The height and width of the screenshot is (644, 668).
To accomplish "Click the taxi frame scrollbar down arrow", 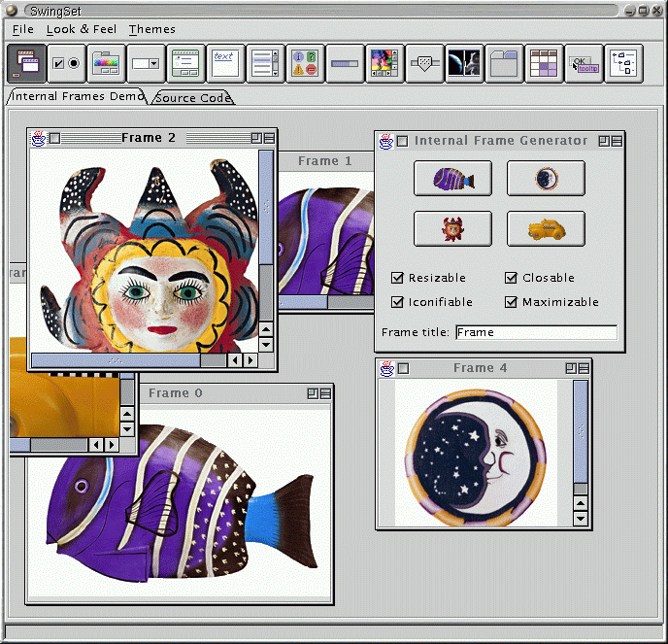I will click(x=127, y=428).
